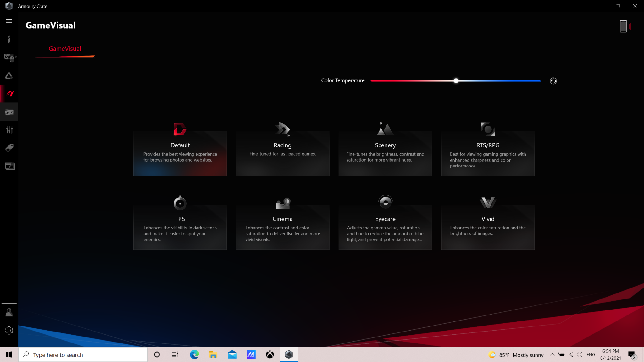Open File Explorer from taskbar
This screenshot has height=362, width=644.
[x=213, y=354]
